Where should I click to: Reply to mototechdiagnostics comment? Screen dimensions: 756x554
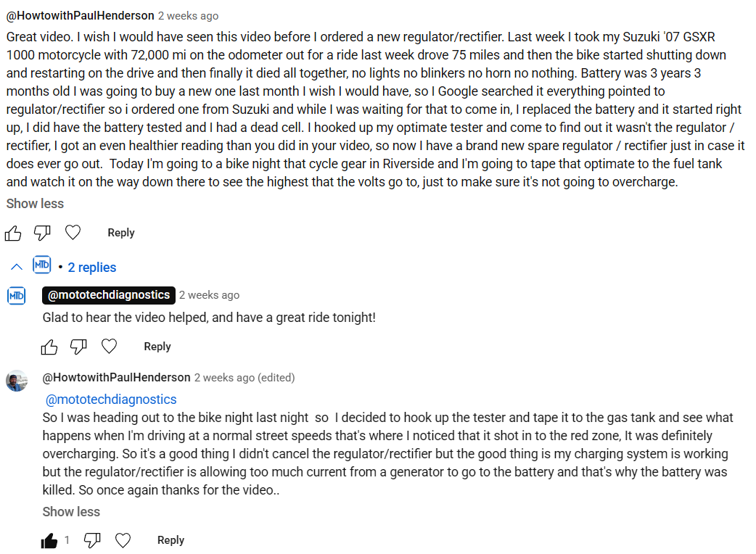(157, 347)
